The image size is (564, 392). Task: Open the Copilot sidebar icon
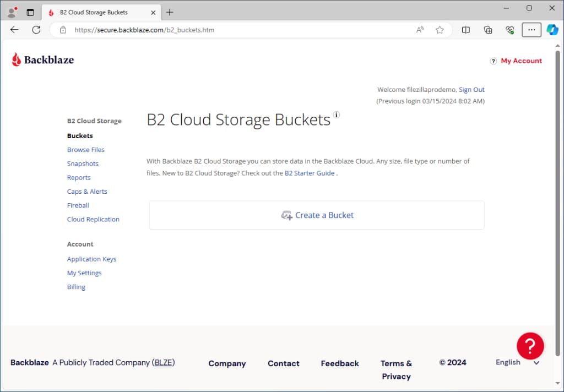pos(552,30)
